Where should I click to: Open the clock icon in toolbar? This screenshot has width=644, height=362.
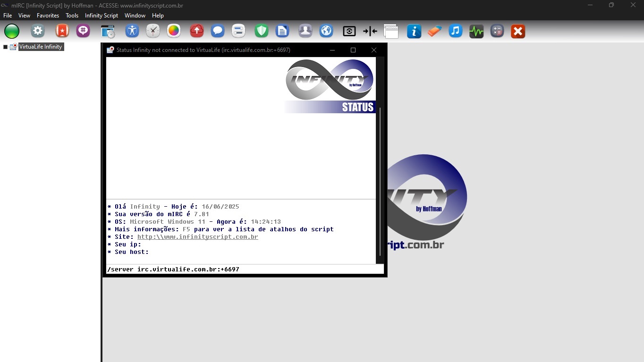point(153,32)
